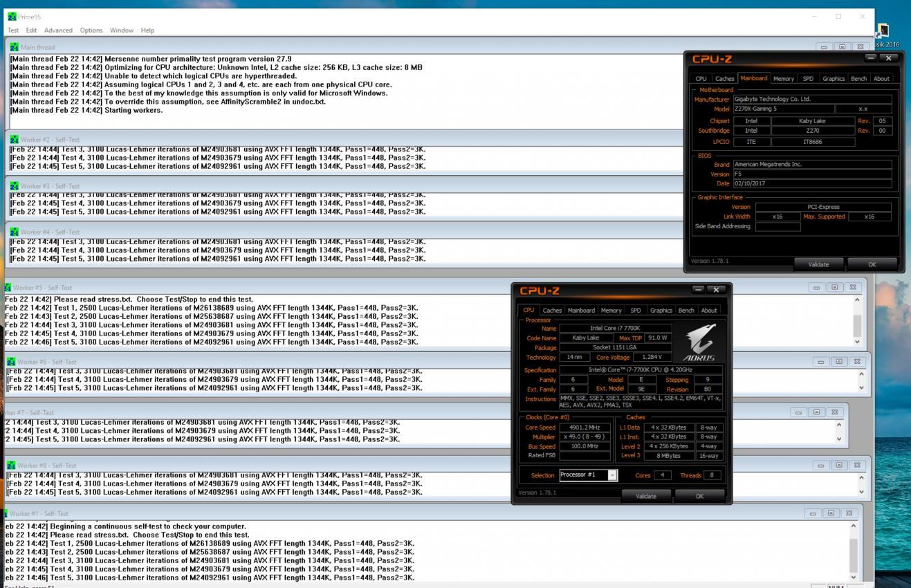Maximize the Worker #8 Self-Test window
This screenshot has height=588, width=911.
838,465
